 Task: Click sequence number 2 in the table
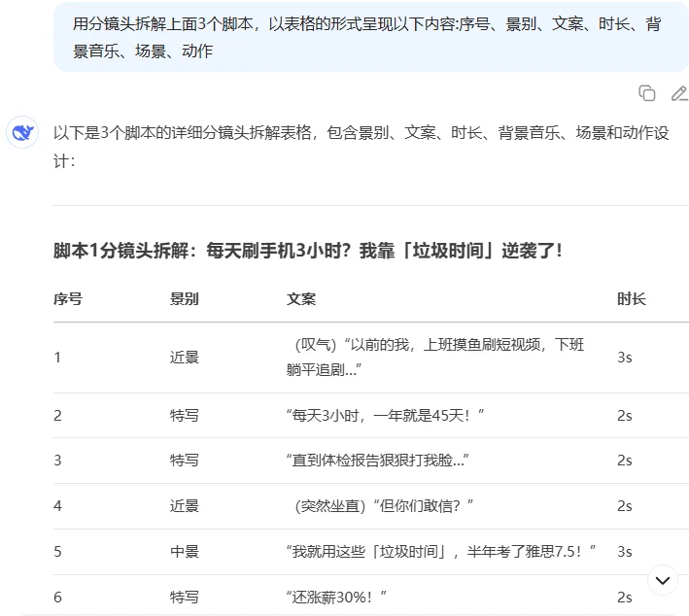click(57, 415)
